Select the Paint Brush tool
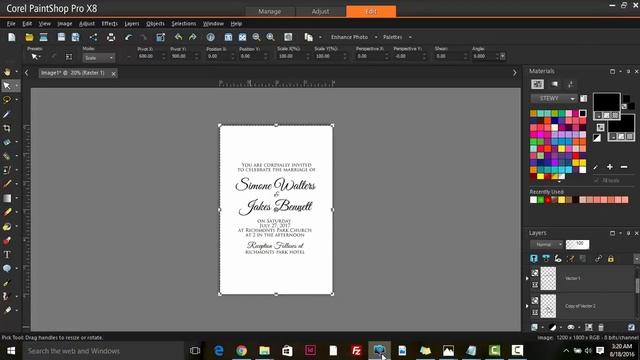 click(7, 184)
